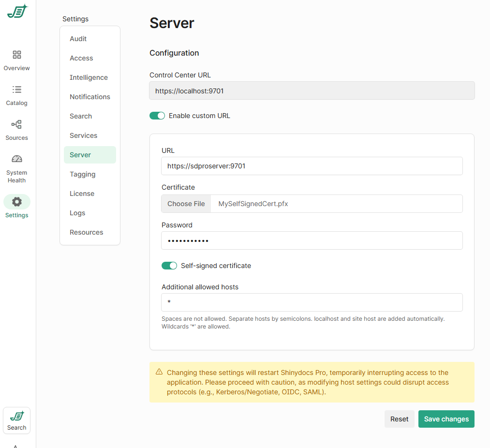Viewport: 490px width, 448px height.
Task: Click the Shinydocs logo icon
Action: (x=17, y=12)
